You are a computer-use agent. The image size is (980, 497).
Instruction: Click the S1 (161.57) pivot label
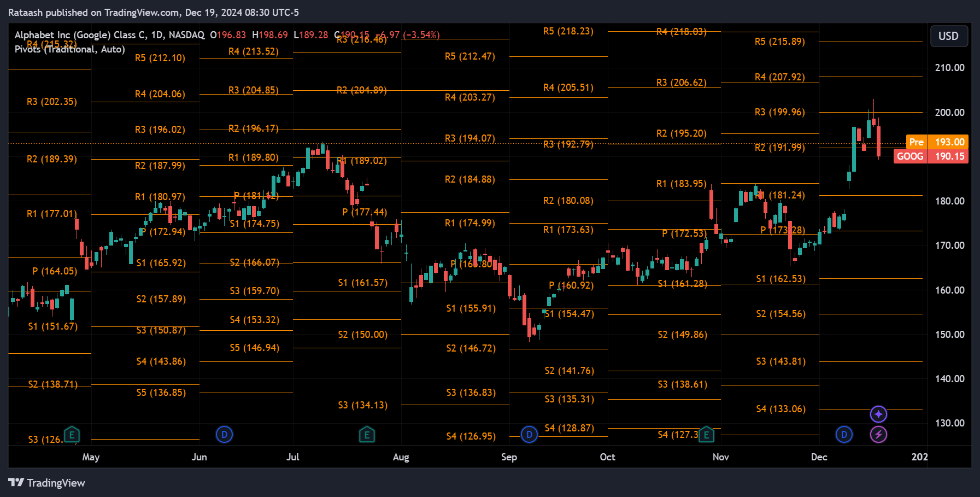point(363,283)
